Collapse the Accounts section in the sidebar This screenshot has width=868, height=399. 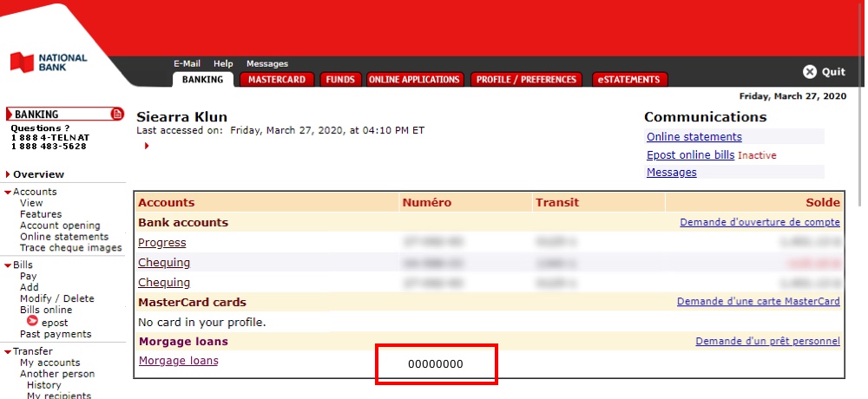click(x=8, y=192)
